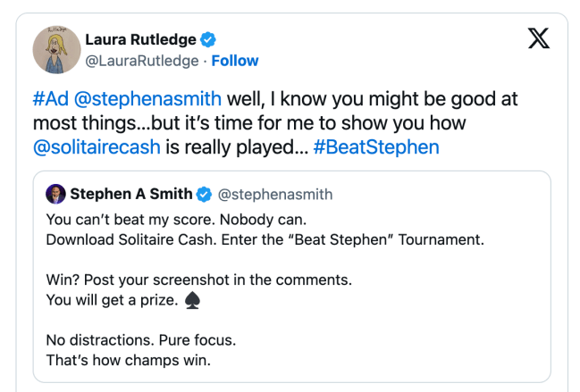Follow Laura Rutledge
Viewport: 580px width, 392px height.
point(235,61)
